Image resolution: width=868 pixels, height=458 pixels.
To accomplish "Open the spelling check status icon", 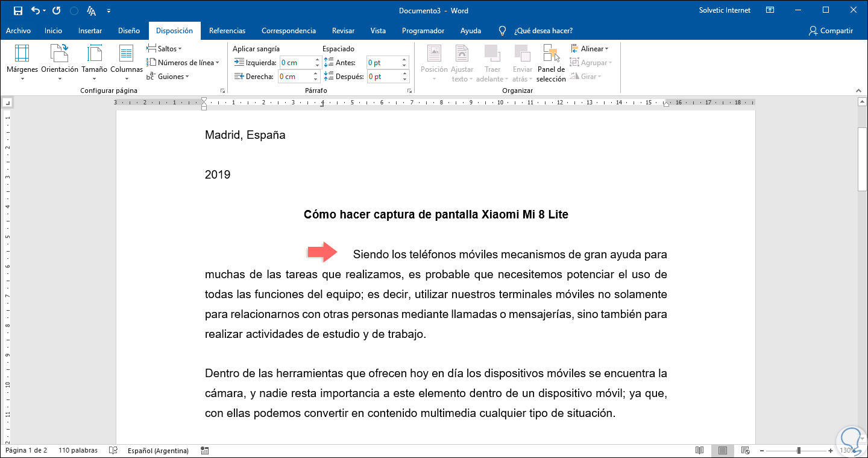I will click(113, 451).
